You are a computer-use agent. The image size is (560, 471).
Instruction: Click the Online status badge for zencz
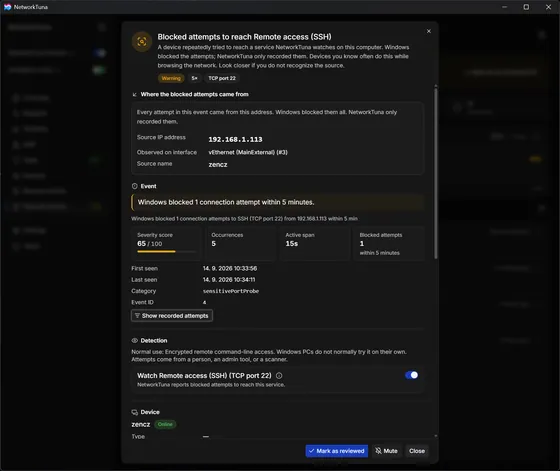tap(165, 425)
